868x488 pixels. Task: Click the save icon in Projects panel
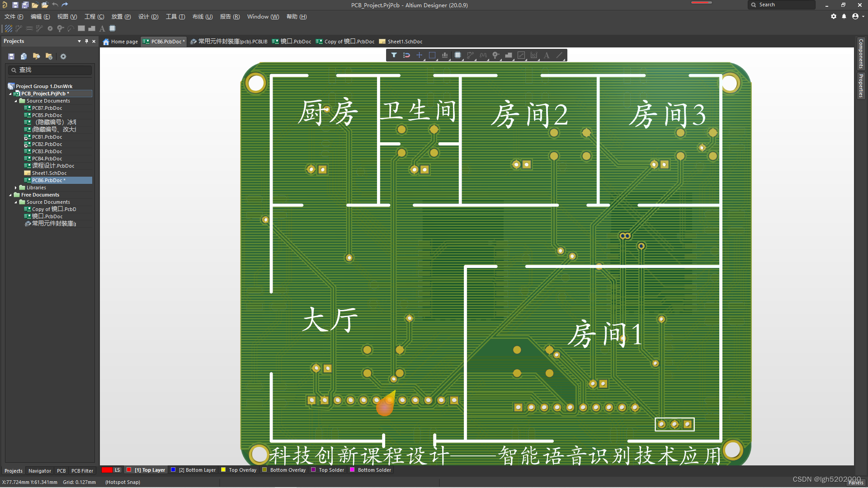coord(11,56)
